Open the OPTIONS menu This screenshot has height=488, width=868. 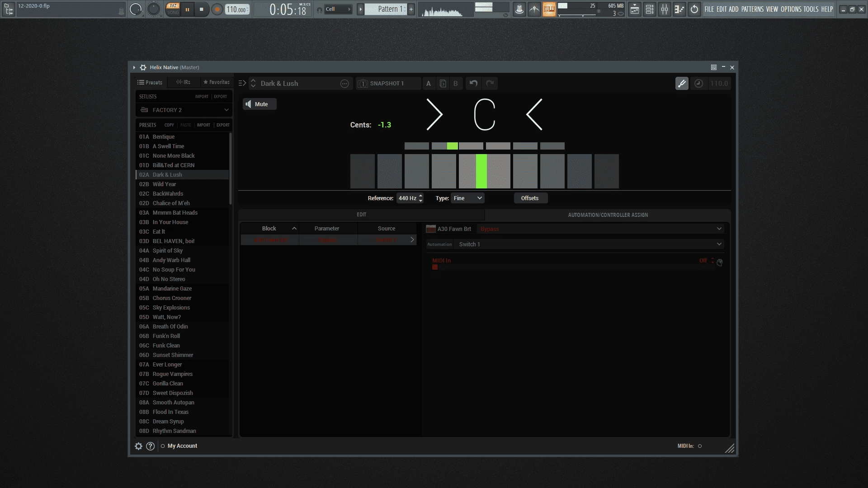point(791,9)
